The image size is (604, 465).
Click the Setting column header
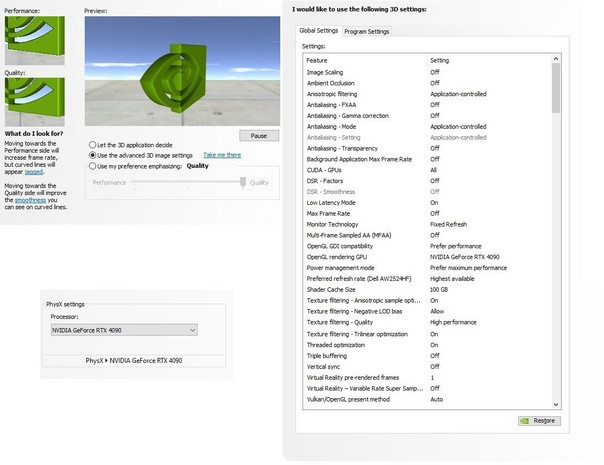point(440,60)
